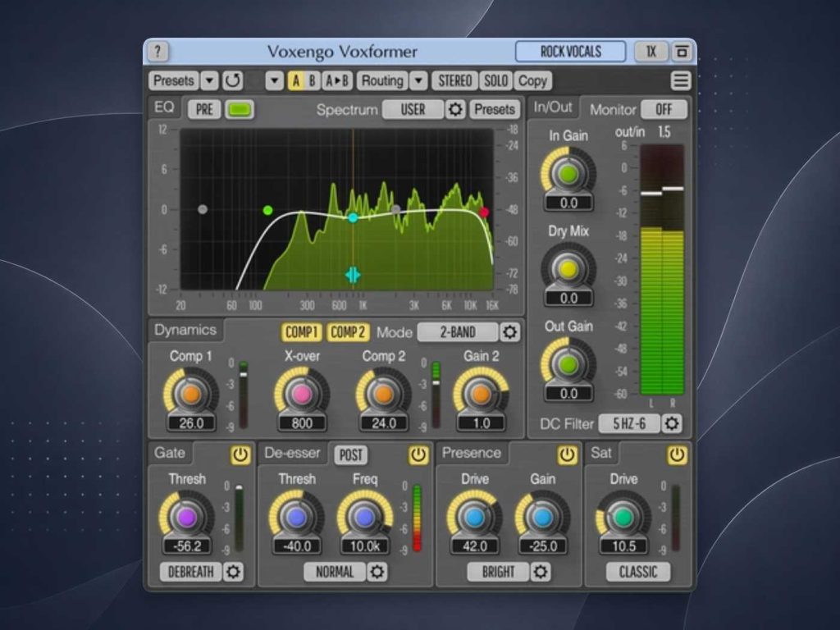Screen dimensions: 840x630
Task: Click the window size icon beside 1X
Action: click(x=682, y=52)
